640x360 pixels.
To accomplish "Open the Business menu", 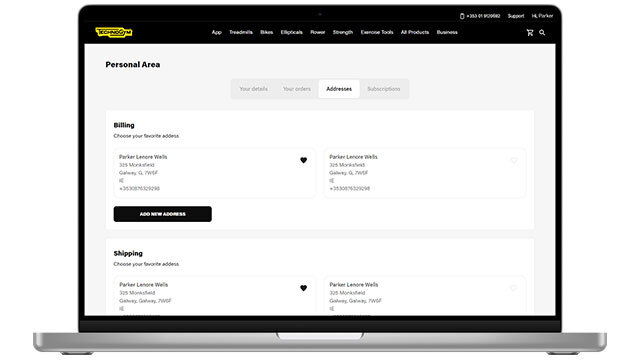I will click(x=447, y=32).
